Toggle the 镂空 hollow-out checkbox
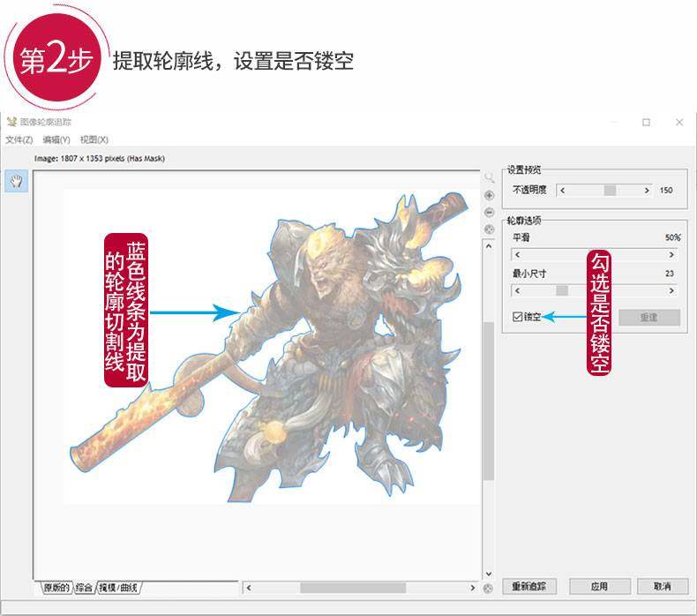The height and width of the screenshot is (616, 697). (517, 317)
